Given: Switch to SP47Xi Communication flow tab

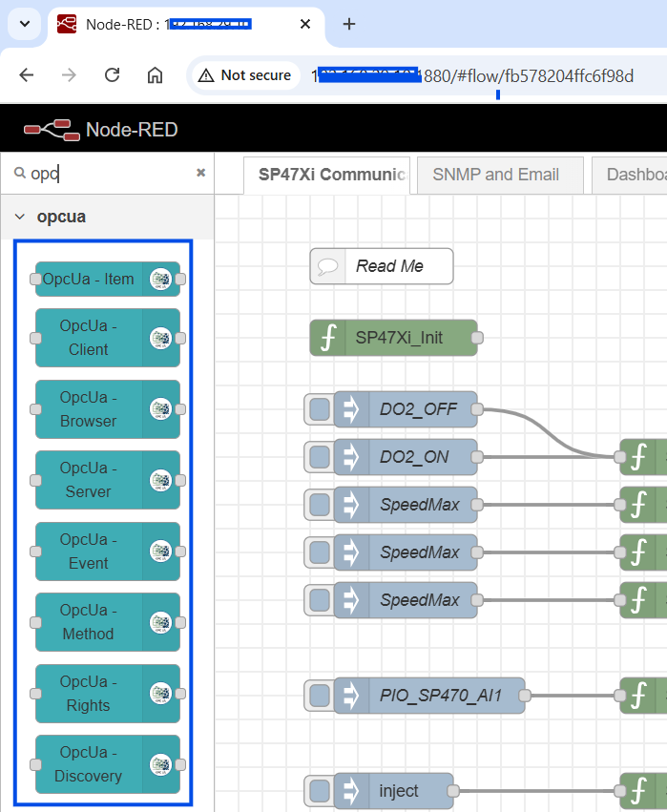Looking at the screenshot, I should [x=326, y=175].
